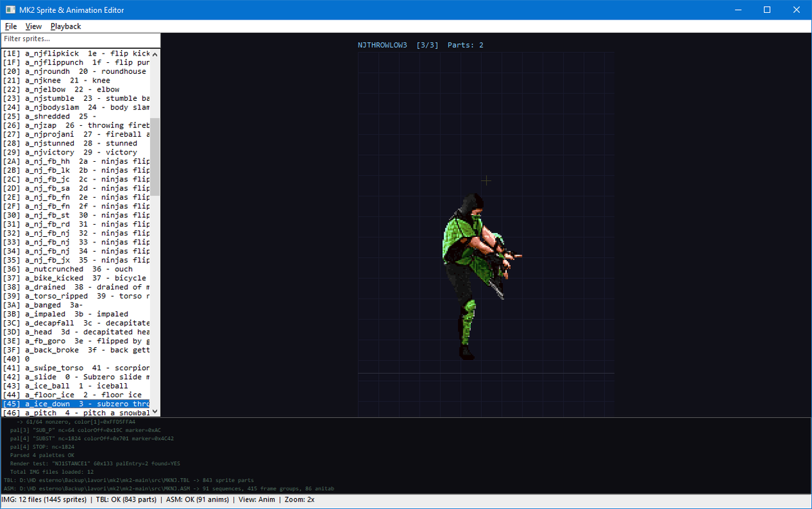Select the [2E] a_nj_fb_fn row
The image size is (812, 509).
point(75,197)
